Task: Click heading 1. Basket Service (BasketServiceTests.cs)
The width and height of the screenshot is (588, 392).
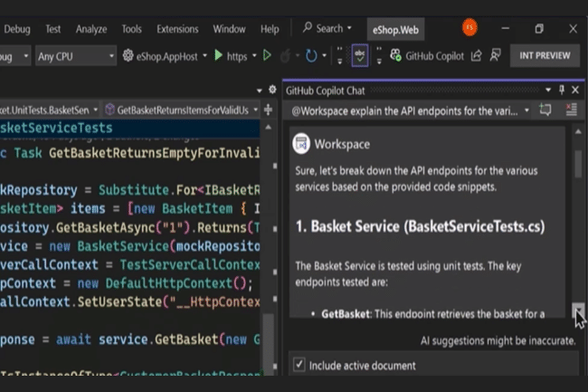Action: [x=420, y=226]
